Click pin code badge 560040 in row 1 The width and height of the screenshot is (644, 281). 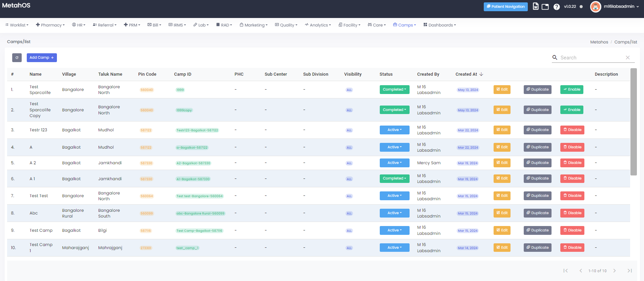tap(147, 90)
